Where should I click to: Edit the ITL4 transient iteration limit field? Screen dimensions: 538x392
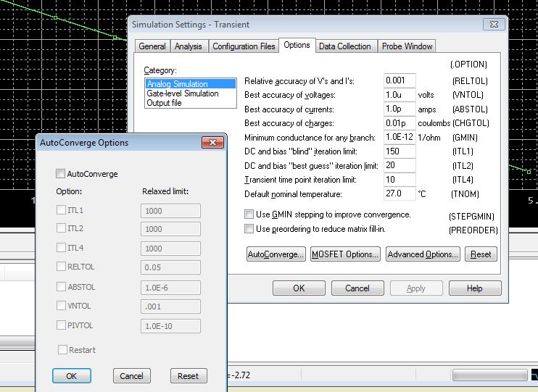click(x=400, y=180)
